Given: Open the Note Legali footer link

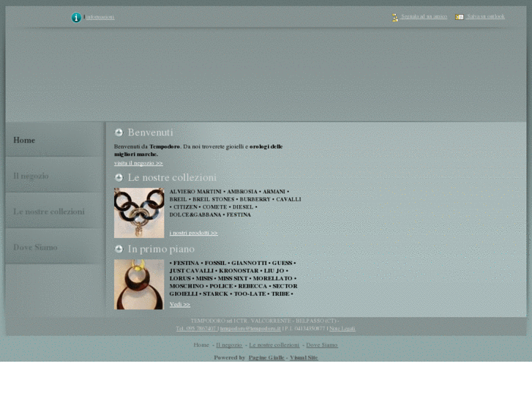Looking at the screenshot, I should (342, 329).
